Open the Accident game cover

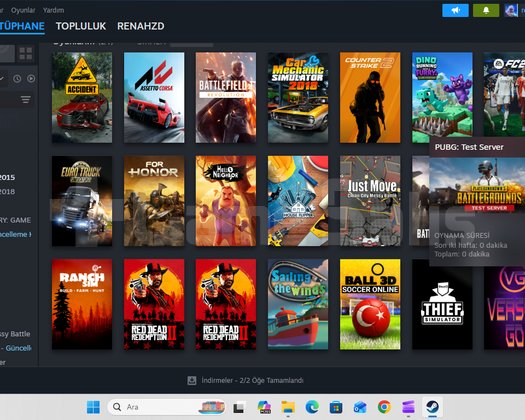[x=82, y=97]
